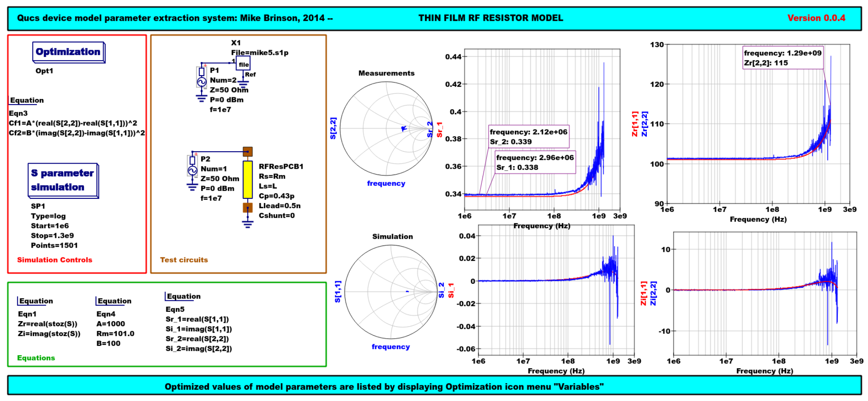Select the Cshunt=0 parameter text
The height and width of the screenshot is (401, 868).
click(276, 215)
